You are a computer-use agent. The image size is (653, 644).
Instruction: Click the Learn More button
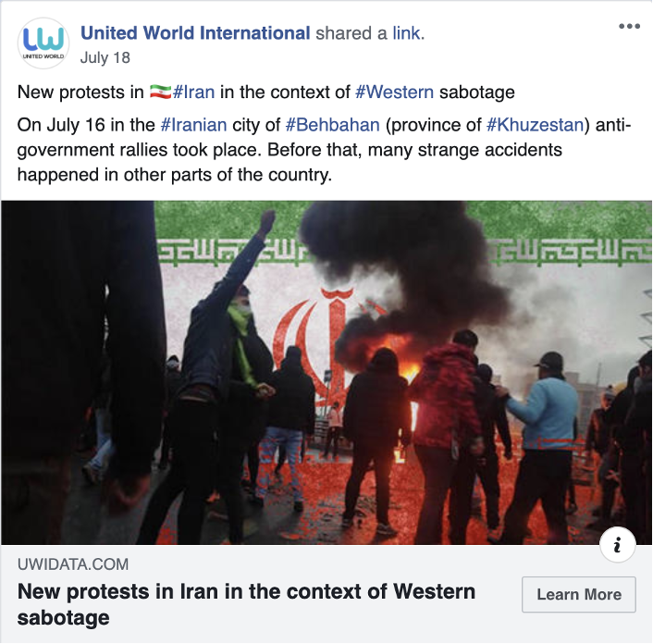click(579, 594)
